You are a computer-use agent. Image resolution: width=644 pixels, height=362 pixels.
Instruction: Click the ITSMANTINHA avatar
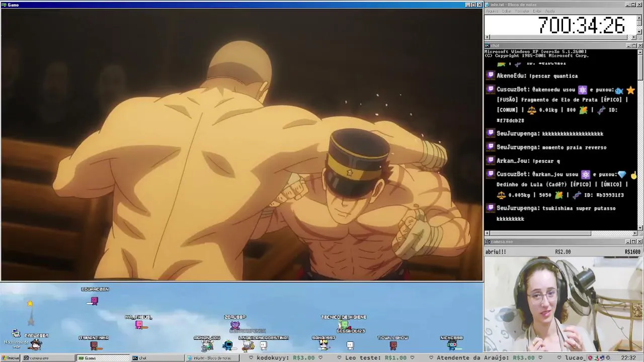(94, 345)
